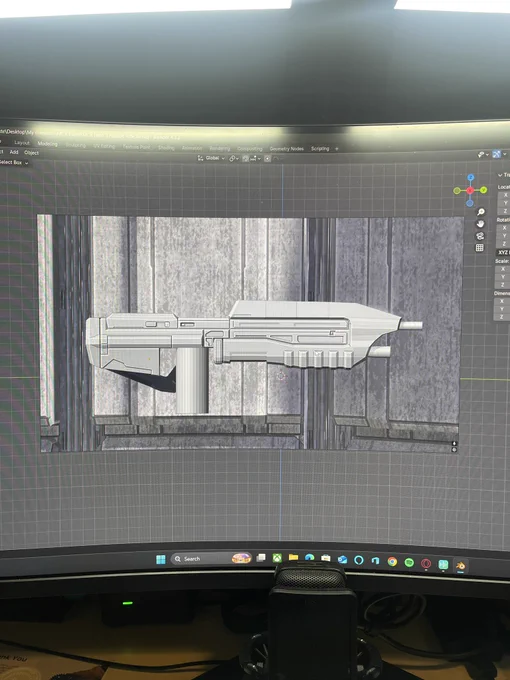Switch to the Modeling workspace tab

click(x=47, y=144)
